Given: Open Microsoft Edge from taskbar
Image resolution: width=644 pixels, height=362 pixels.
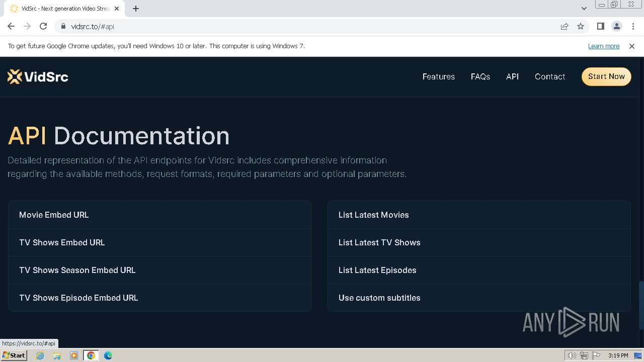Looking at the screenshot, I should tap(108, 355).
